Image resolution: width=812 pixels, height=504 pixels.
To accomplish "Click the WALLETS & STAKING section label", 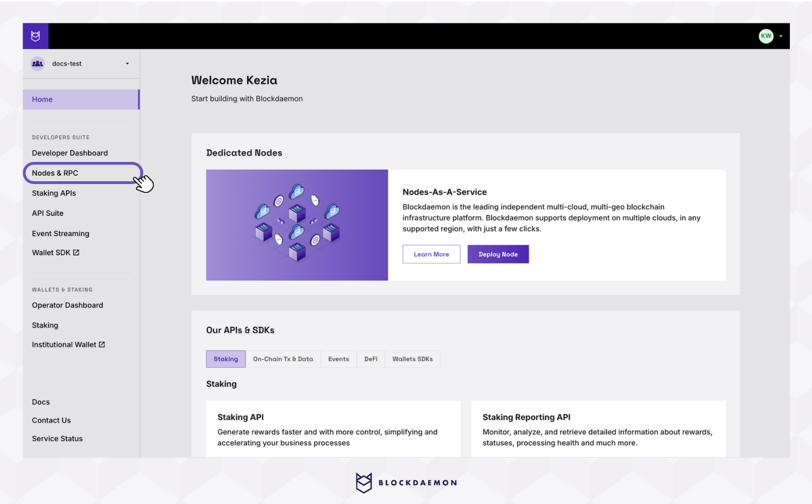I will 62,290.
